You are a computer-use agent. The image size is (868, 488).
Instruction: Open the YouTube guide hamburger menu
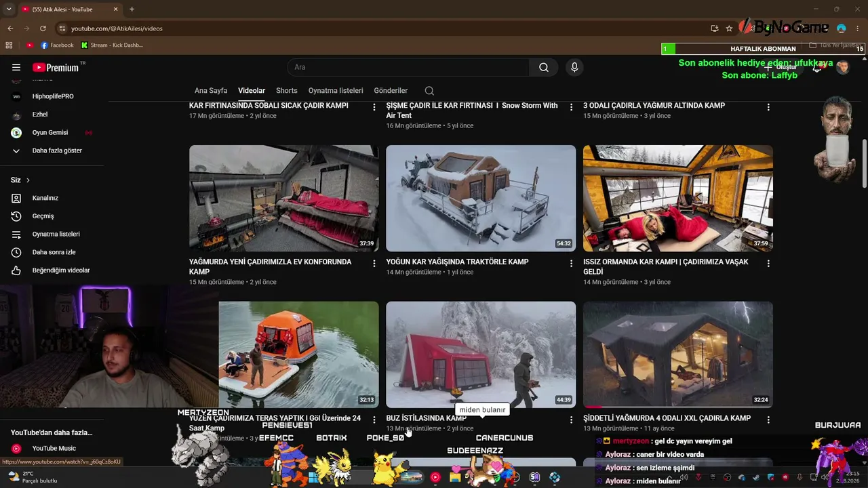click(16, 67)
